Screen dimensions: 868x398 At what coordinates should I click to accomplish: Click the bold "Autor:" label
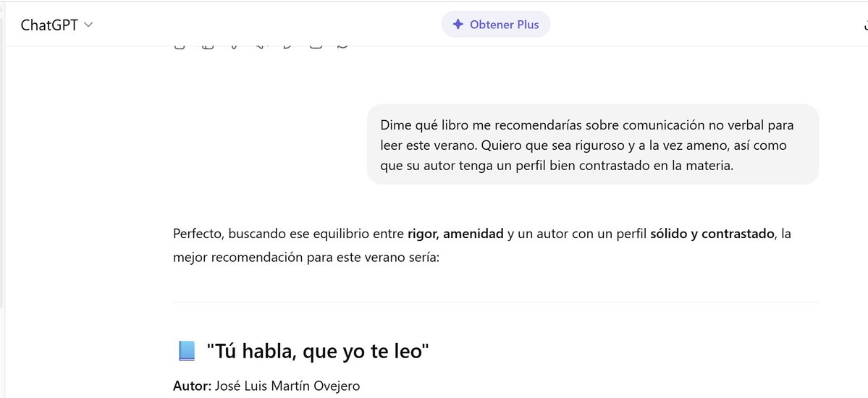click(192, 386)
